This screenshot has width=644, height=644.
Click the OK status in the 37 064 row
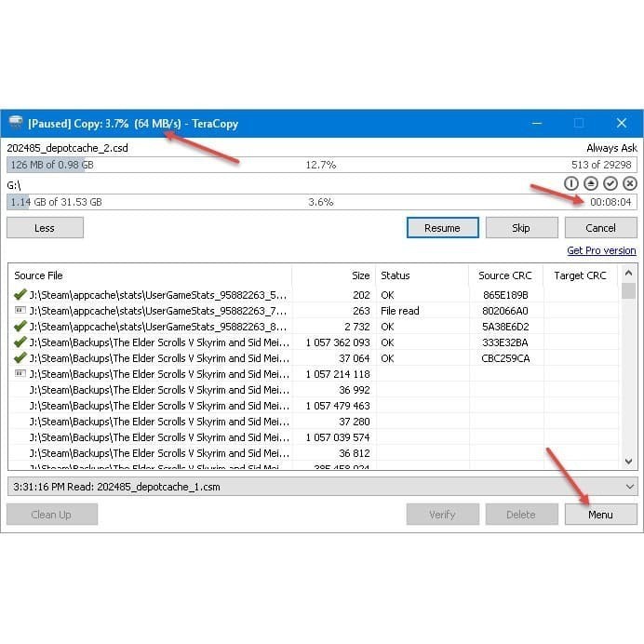(387, 358)
